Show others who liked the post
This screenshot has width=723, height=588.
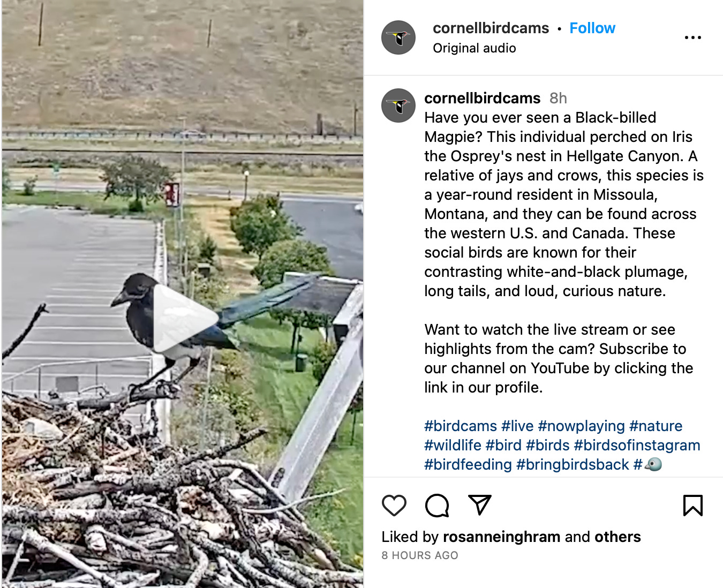(x=617, y=537)
